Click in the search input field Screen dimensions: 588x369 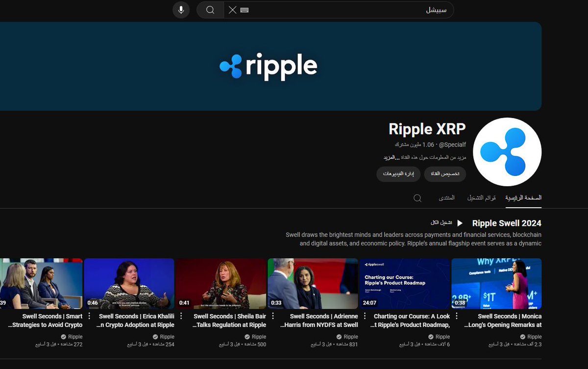[x=339, y=10]
